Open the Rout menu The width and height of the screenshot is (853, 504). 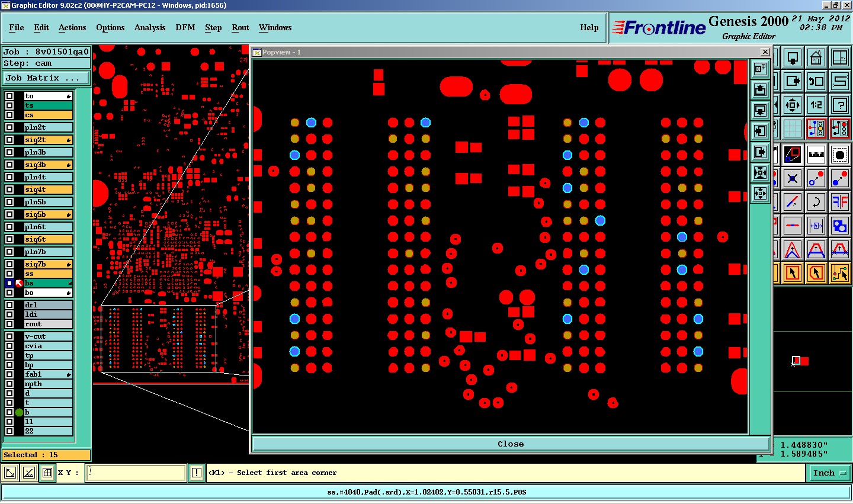coord(240,27)
